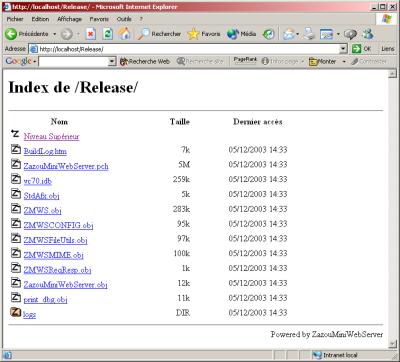The width and height of the screenshot is (400, 362).
Task: Open the address bar dropdown arrow
Action: (x=343, y=49)
